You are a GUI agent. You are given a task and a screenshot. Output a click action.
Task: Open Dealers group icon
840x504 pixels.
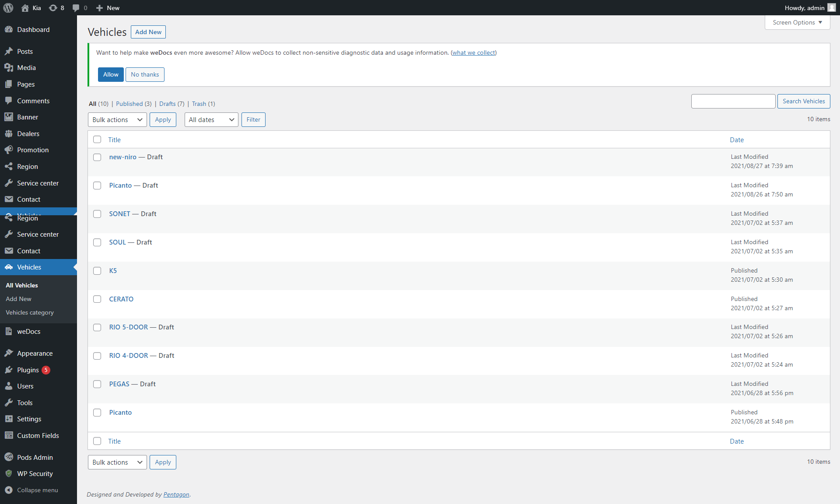coord(9,133)
